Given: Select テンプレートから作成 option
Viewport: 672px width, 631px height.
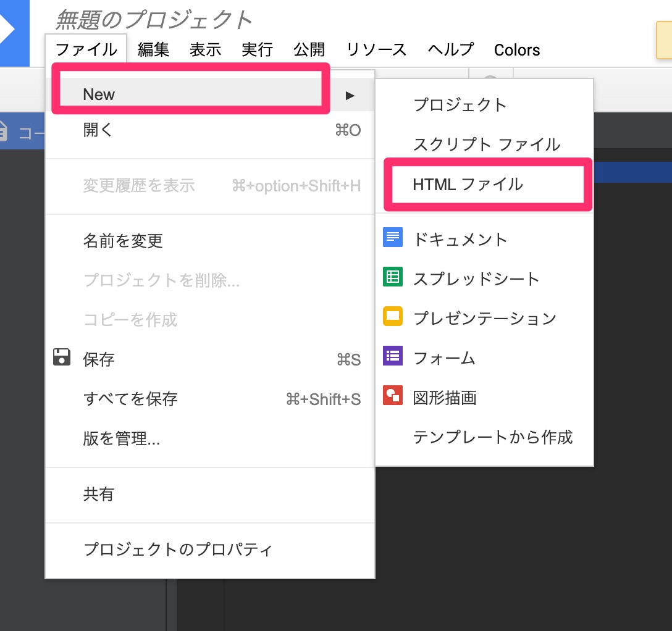Looking at the screenshot, I should 492,437.
